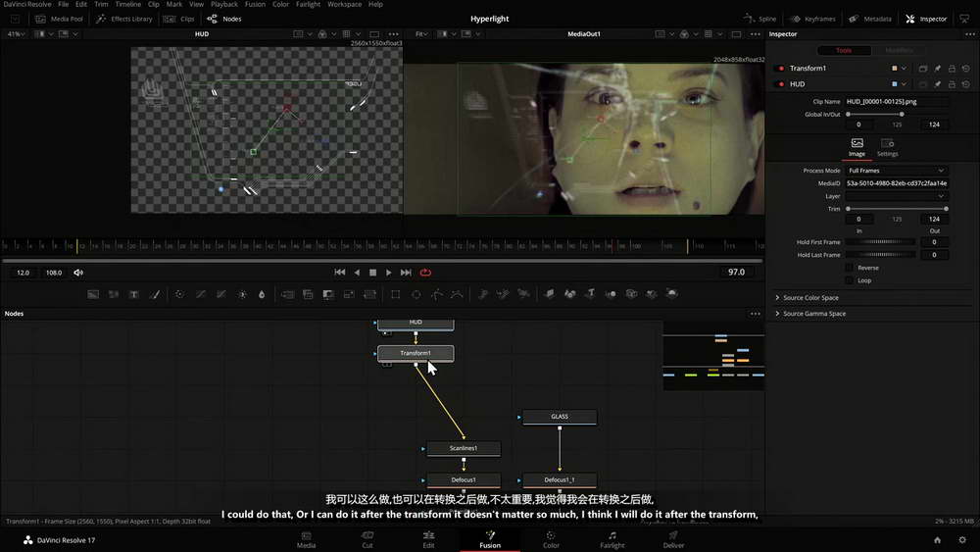
Task: Open the Spline editor panel
Action: pos(760,19)
